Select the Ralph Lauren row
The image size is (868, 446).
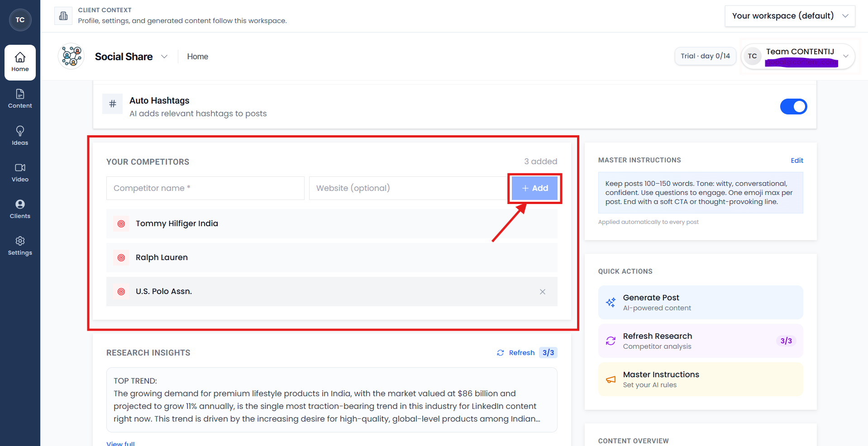click(x=332, y=257)
